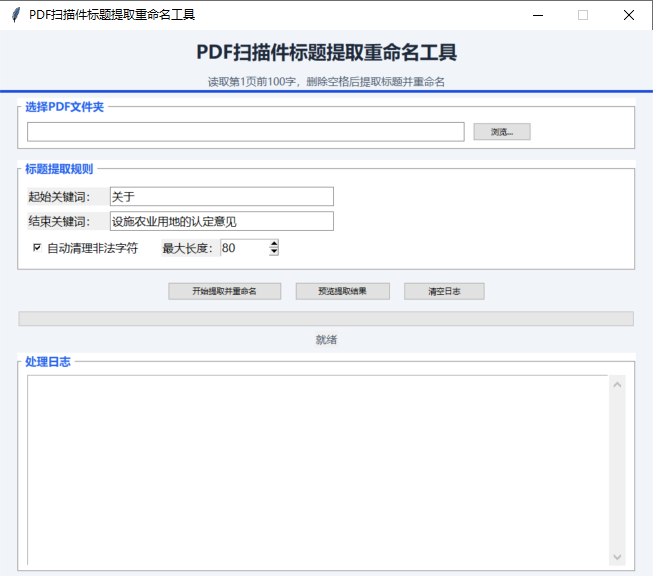Viewport: 653px width, 576px height.
Task: Click the feather app icon in title bar
Action: pyautogui.click(x=15, y=15)
